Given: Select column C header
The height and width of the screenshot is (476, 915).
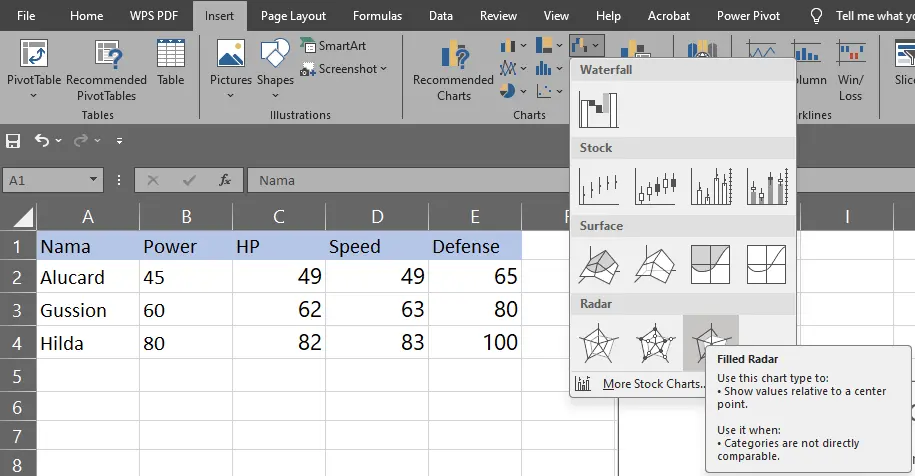Looking at the screenshot, I should [x=279, y=217].
